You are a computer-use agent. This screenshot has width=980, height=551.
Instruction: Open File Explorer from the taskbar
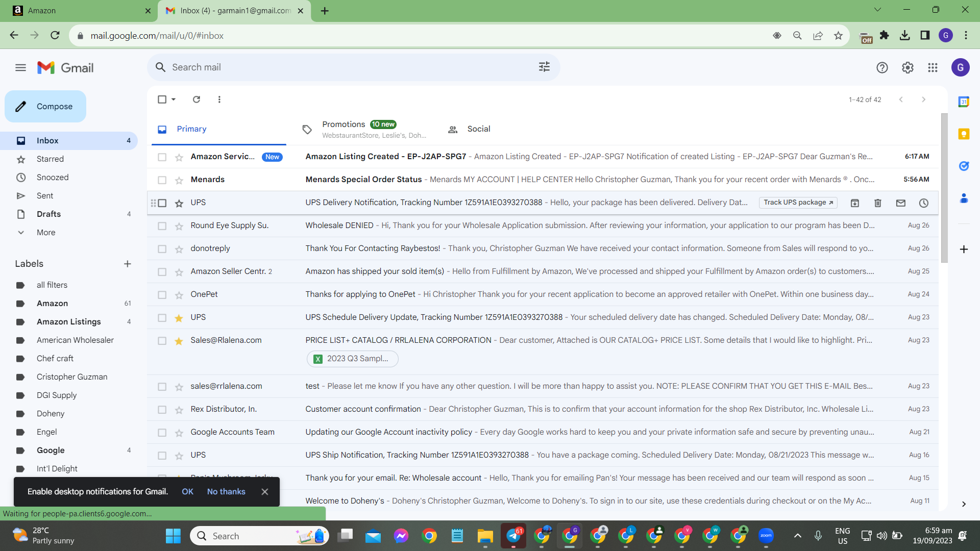[485, 536]
